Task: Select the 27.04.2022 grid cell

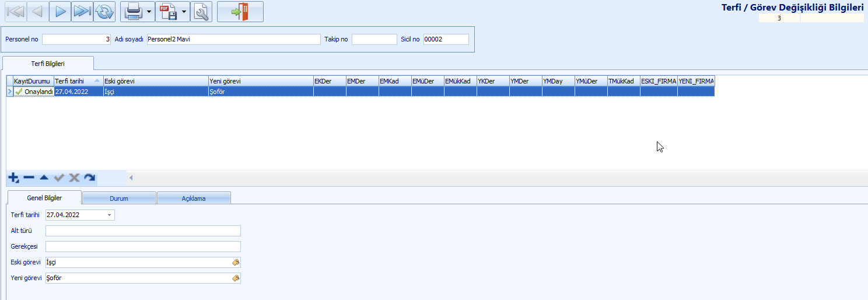Action: click(x=78, y=92)
